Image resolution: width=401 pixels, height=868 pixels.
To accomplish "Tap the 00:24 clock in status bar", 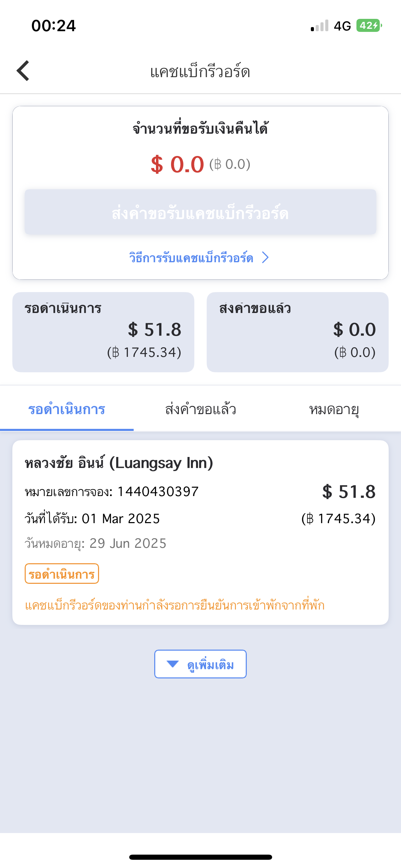I will click(x=53, y=26).
